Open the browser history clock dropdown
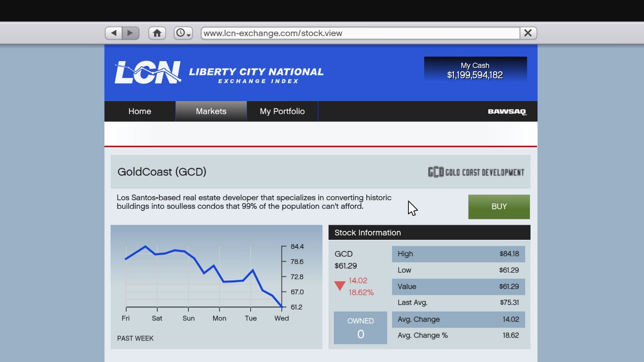The height and width of the screenshot is (362, 644). click(x=183, y=33)
